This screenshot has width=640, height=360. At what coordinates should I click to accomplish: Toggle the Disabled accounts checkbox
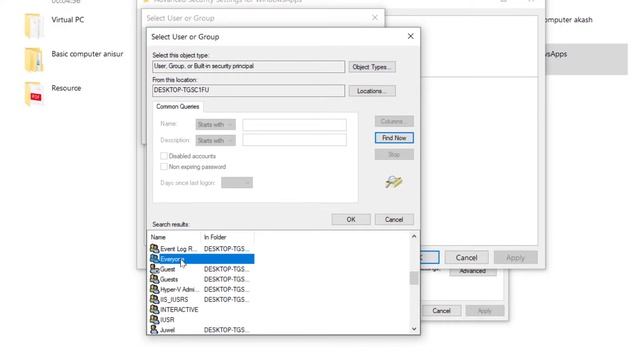pos(164,156)
